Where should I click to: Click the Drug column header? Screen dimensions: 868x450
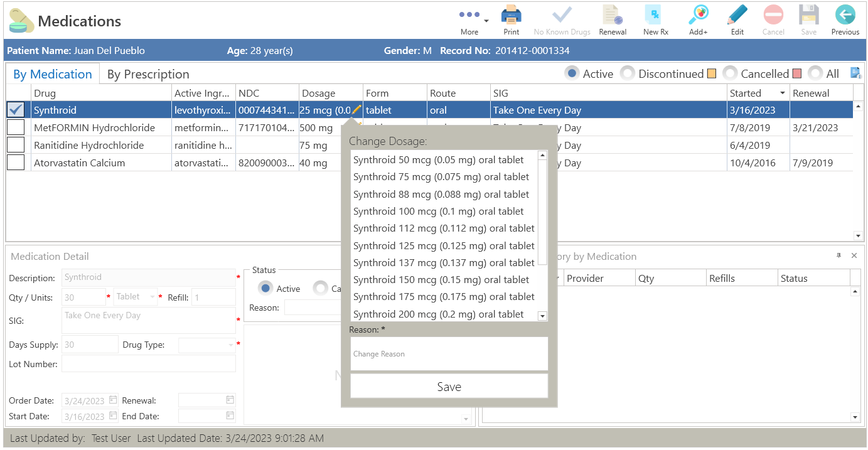[x=101, y=93]
